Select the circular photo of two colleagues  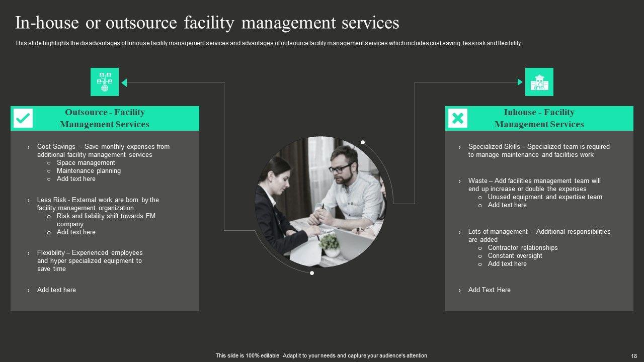320,202
